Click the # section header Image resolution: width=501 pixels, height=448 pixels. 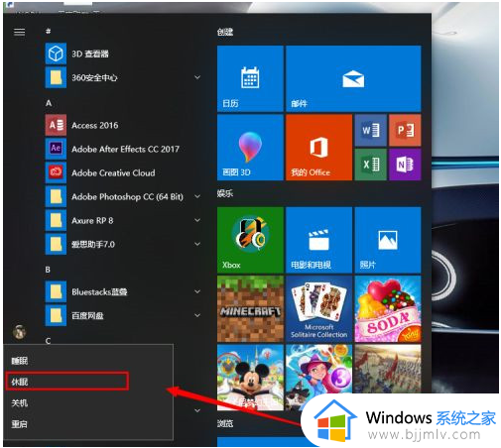tap(49, 31)
